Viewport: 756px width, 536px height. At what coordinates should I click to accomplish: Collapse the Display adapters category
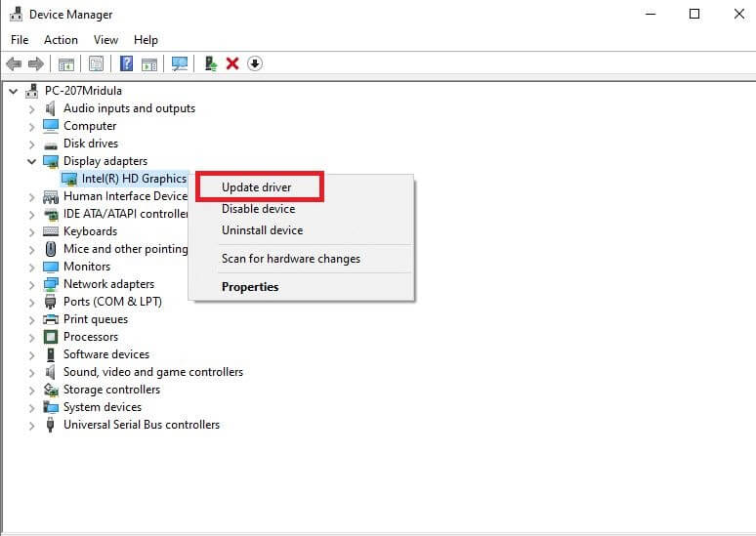(31, 161)
